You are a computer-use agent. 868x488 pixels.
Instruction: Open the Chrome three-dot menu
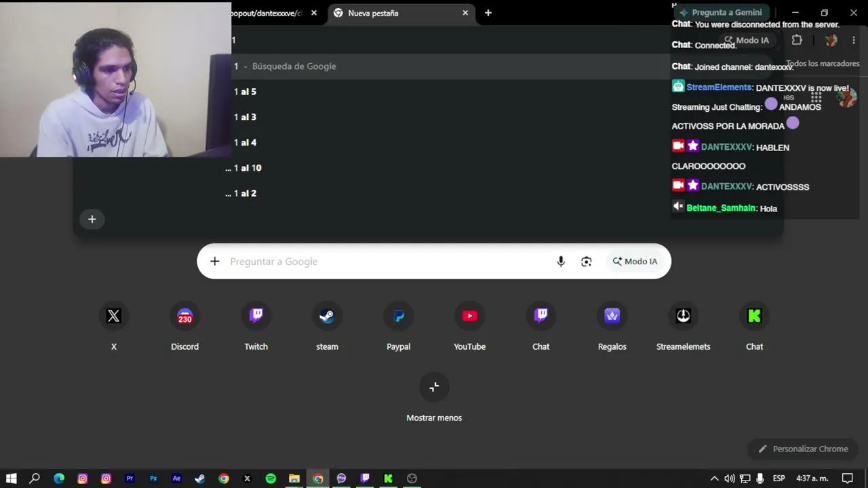854,40
